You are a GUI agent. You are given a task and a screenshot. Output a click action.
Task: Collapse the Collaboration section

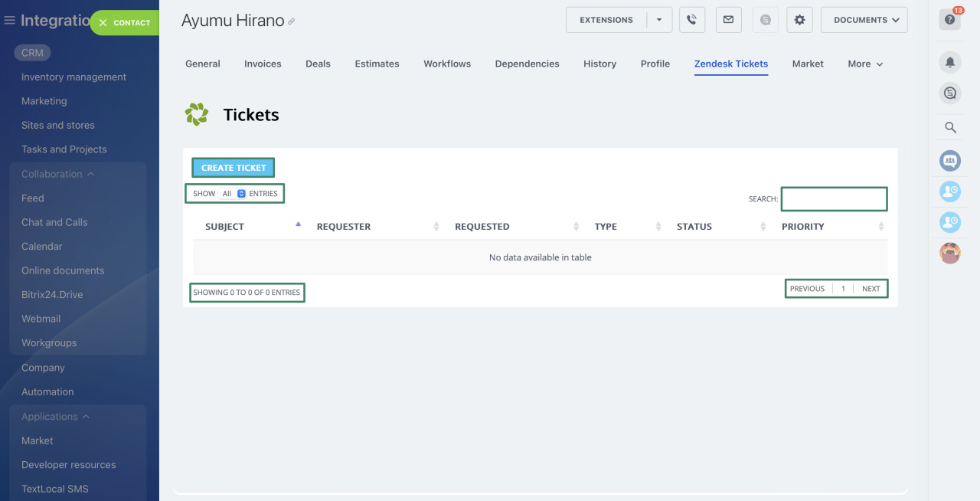(x=58, y=174)
